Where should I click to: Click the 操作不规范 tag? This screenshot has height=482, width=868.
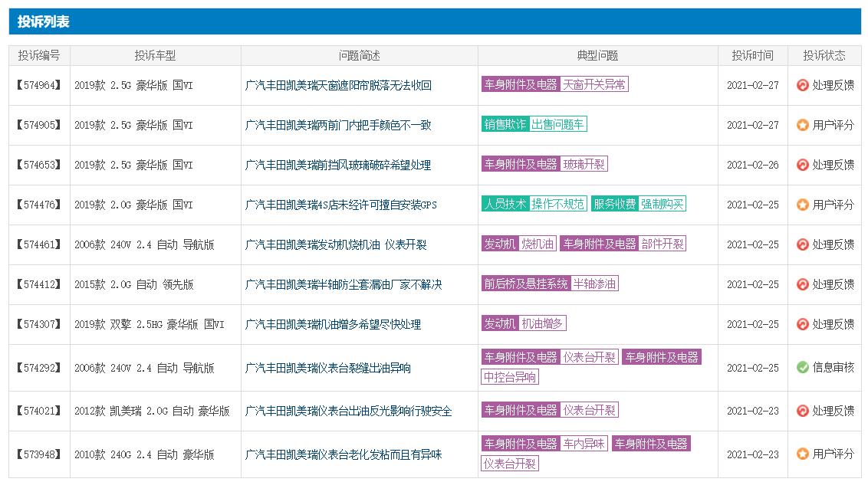pyautogui.click(x=557, y=204)
